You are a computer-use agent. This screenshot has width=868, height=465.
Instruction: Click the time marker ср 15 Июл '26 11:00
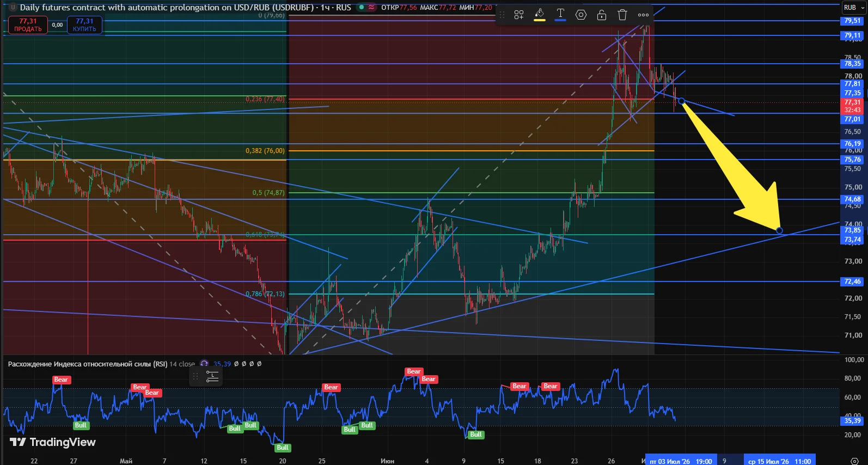(x=779, y=461)
